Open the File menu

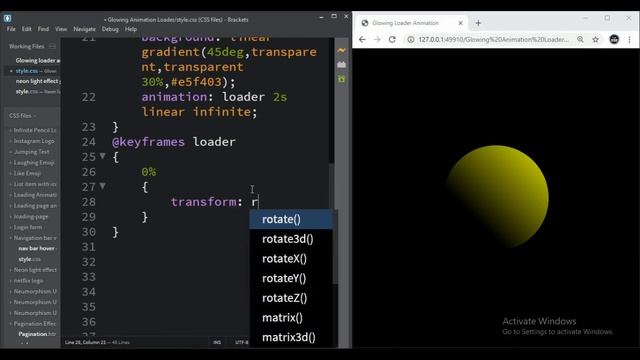[x=11, y=29]
